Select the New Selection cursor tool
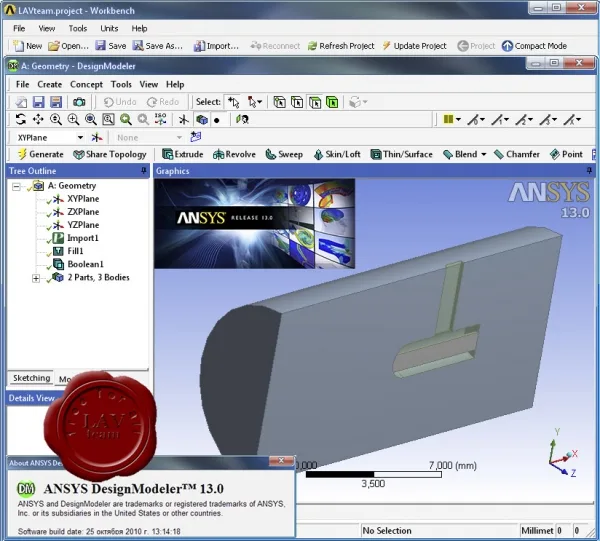This screenshot has height=541, width=600. click(x=233, y=102)
